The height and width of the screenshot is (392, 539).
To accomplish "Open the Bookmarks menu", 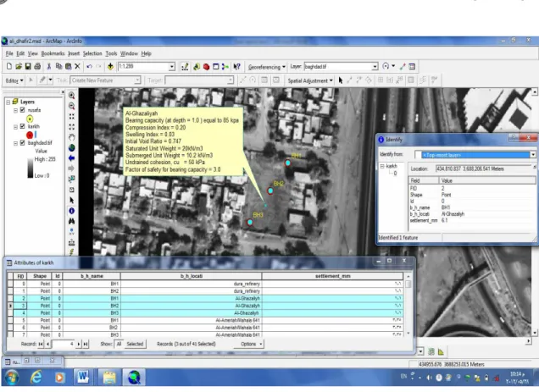I will tap(53, 53).
